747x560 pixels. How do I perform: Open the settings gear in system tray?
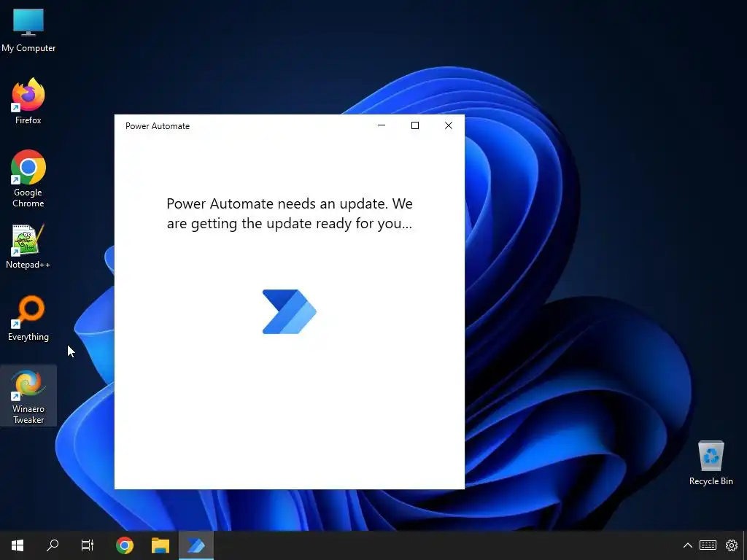click(731, 545)
